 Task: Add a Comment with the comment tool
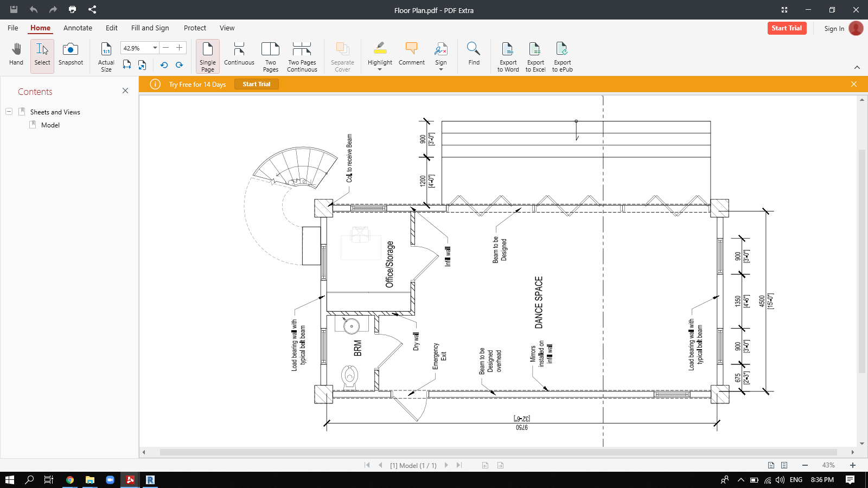[411, 54]
